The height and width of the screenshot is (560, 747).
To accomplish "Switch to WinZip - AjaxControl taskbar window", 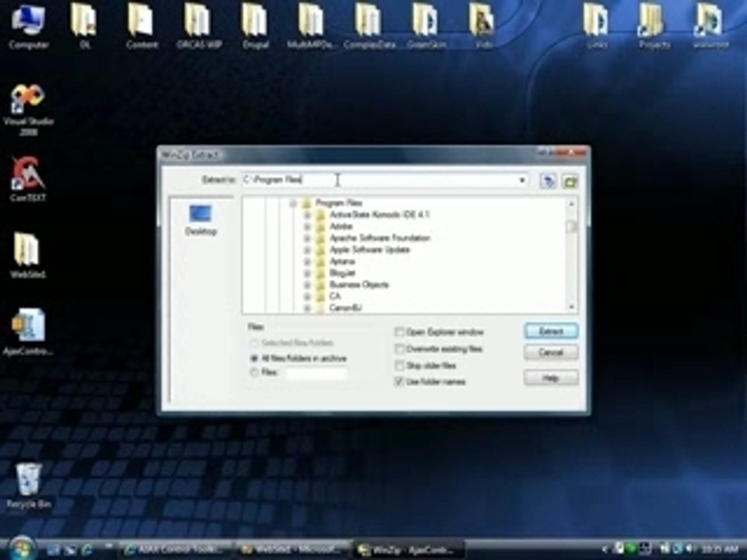I will coord(410,550).
